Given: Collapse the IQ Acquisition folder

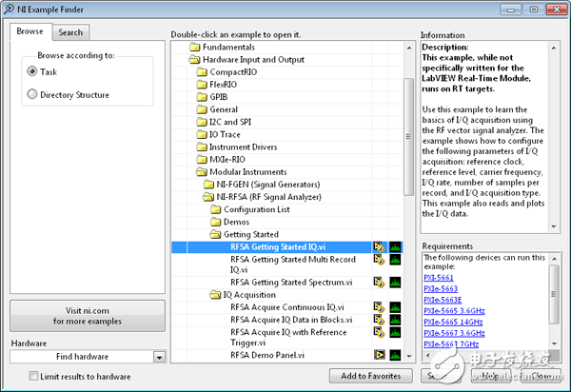Looking at the screenshot, I should point(215,295).
